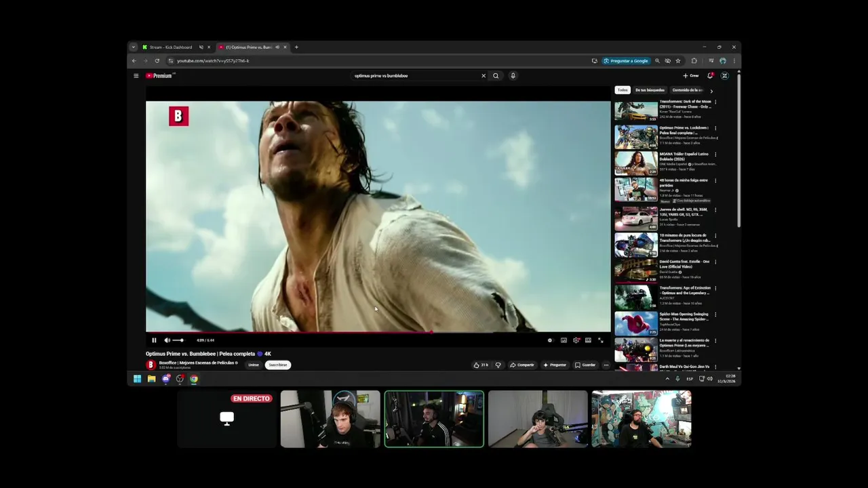Screen dimensions: 868x488
Task: Open the player settings gear
Action: click(576, 340)
